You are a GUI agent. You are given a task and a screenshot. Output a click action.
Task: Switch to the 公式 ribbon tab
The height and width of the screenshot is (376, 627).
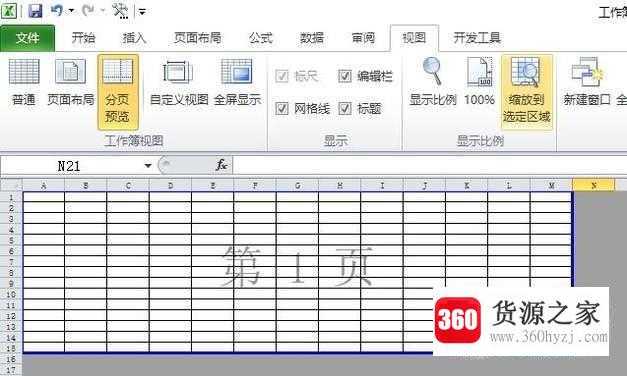(260, 38)
